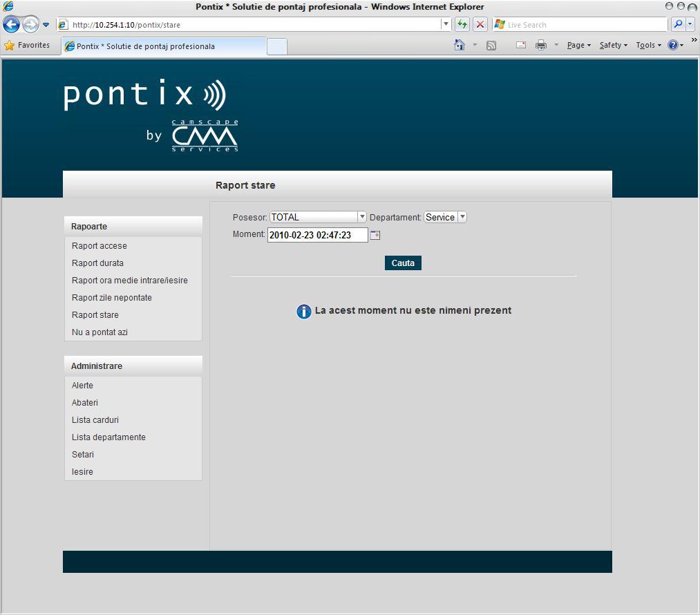Viewport: 700px width, 615px height.
Task: Open Lista departamente
Action: click(108, 437)
